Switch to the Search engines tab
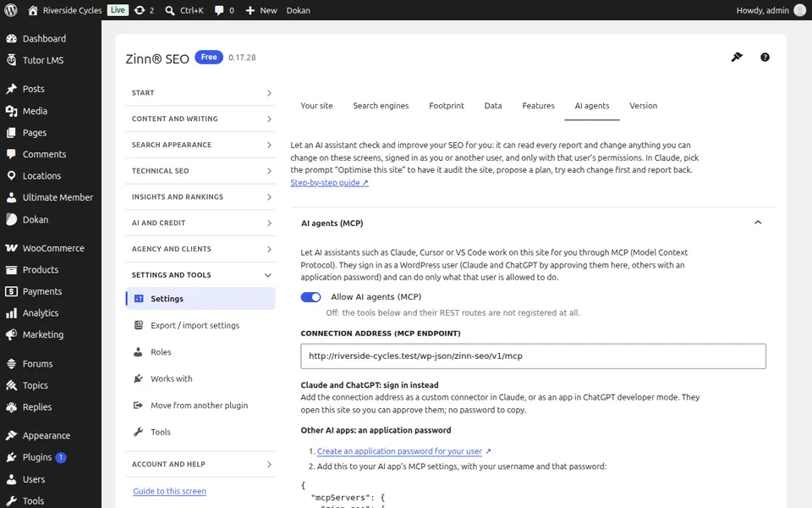812x508 pixels. point(381,106)
